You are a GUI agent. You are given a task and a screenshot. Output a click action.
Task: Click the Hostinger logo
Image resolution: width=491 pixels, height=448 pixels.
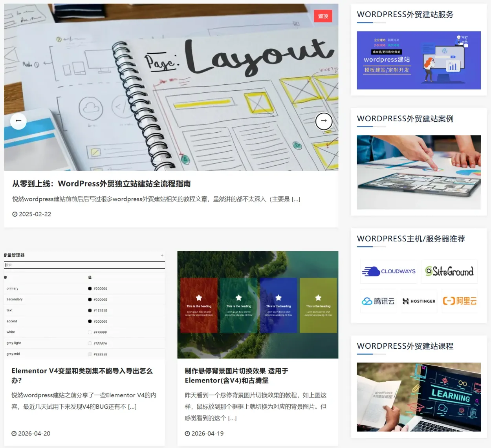(419, 301)
